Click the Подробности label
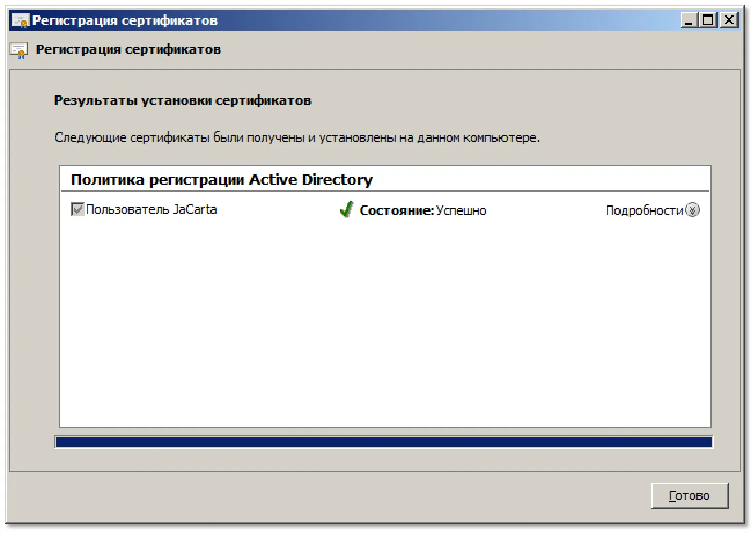The image size is (756, 535). click(x=645, y=211)
